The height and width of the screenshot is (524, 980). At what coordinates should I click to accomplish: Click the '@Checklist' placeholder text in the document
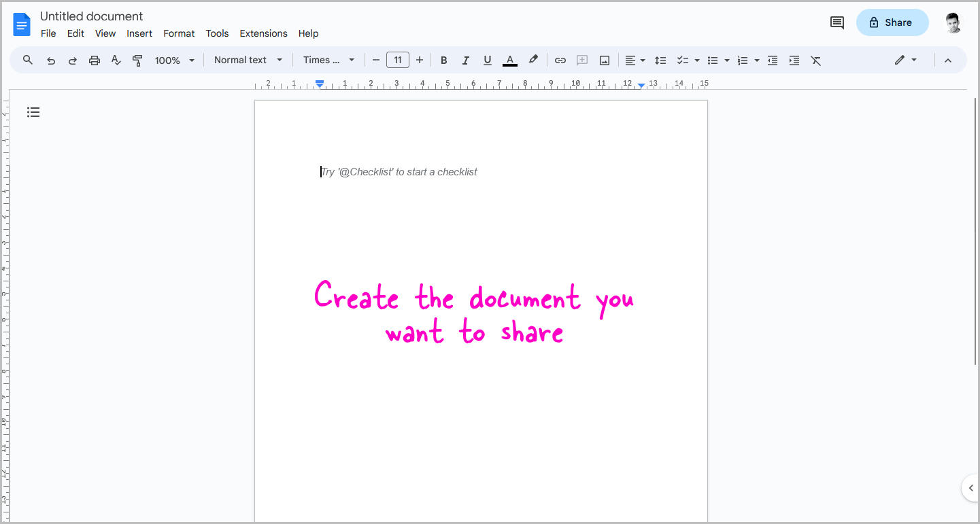click(399, 172)
